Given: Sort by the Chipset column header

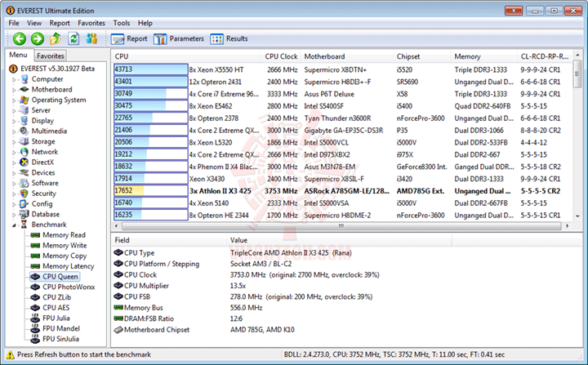Looking at the screenshot, I should click(x=422, y=56).
